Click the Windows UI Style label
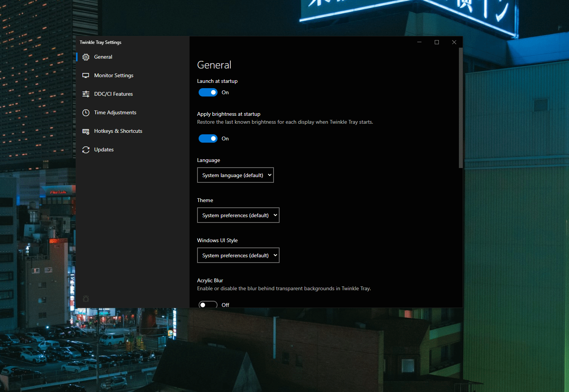 pos(217,240)
